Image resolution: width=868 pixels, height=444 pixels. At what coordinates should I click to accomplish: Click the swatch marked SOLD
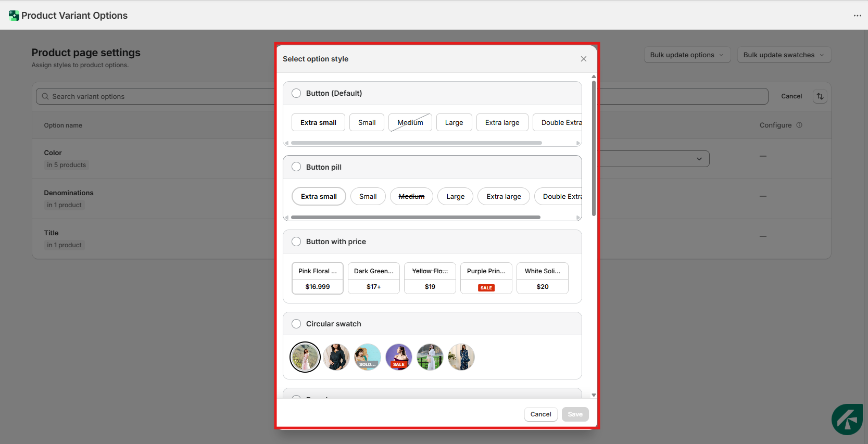pyautogui.click(x=368, y=357)
